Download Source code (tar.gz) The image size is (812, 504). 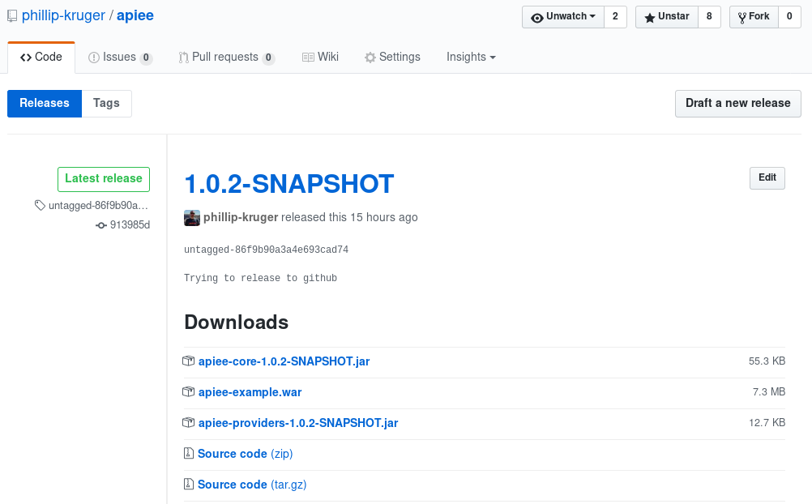[252, 485]
